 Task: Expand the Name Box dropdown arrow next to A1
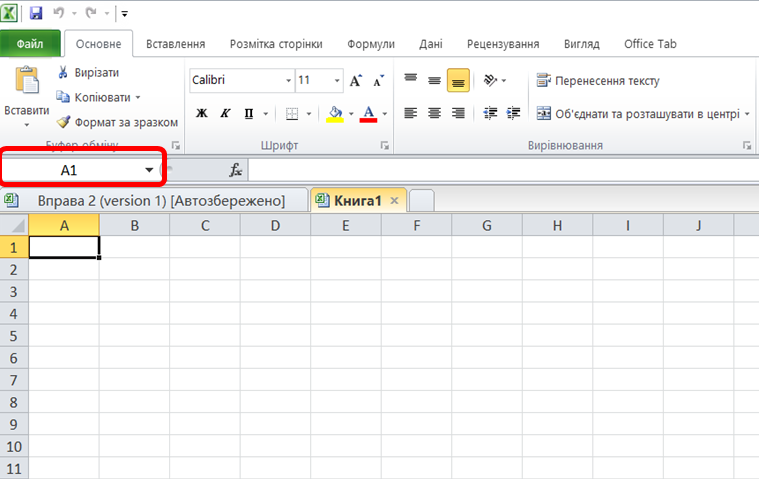pos(149,170)
